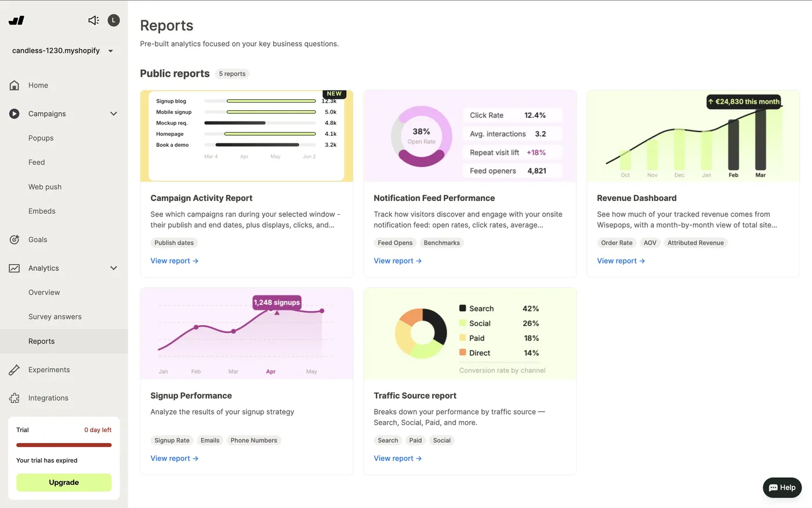Click the Paid tag below Traffic Source
The image size is (812, 508).
click(x=415, y=441)
